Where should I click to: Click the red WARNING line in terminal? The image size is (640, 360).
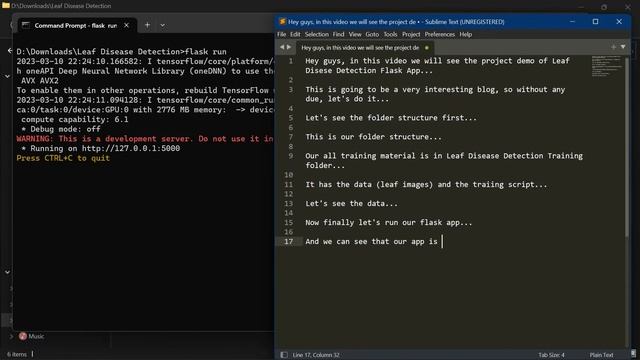click(145, 139)
